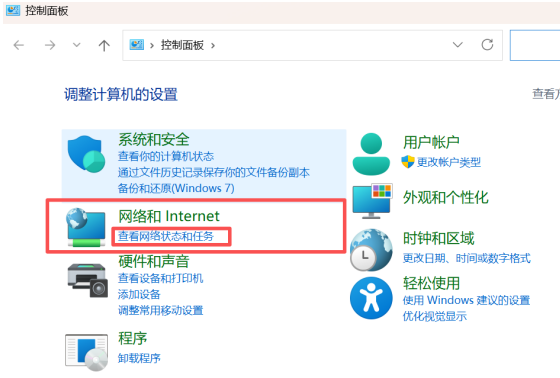Open 硬件和声音 category
Image resolution: width=560 pixels, height=378 pixels.
click(x=154, y=262)
